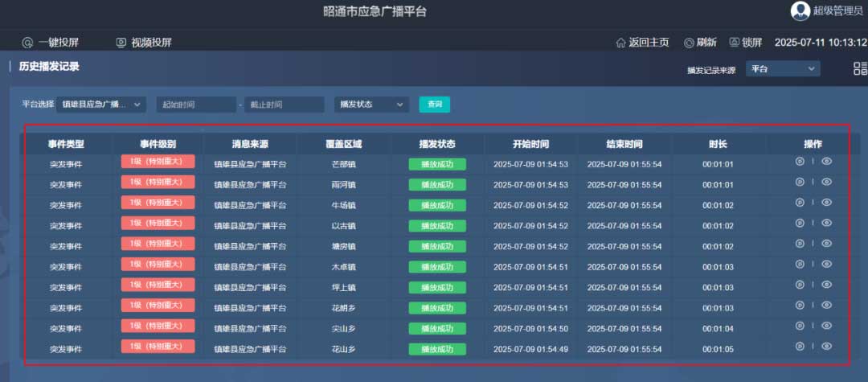View details with eye icon for 雨河镇
Viewport: 868px width, 382px height.
[826, 182]
